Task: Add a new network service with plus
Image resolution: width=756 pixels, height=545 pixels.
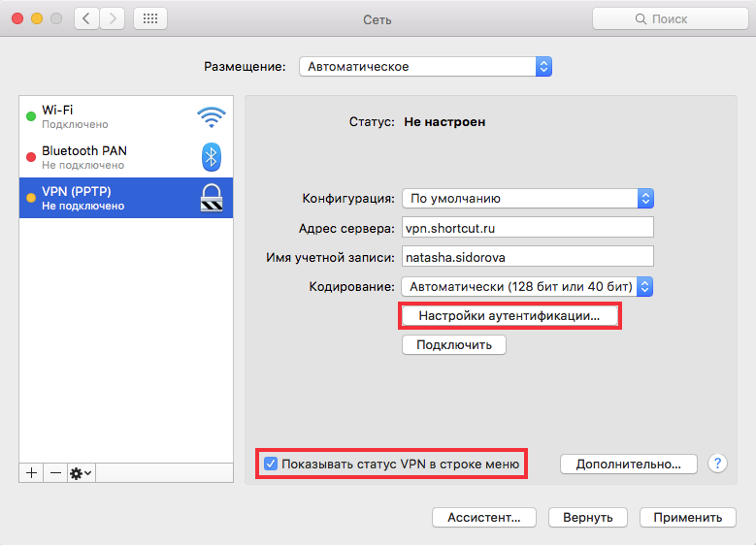Action: coord(31,472)
